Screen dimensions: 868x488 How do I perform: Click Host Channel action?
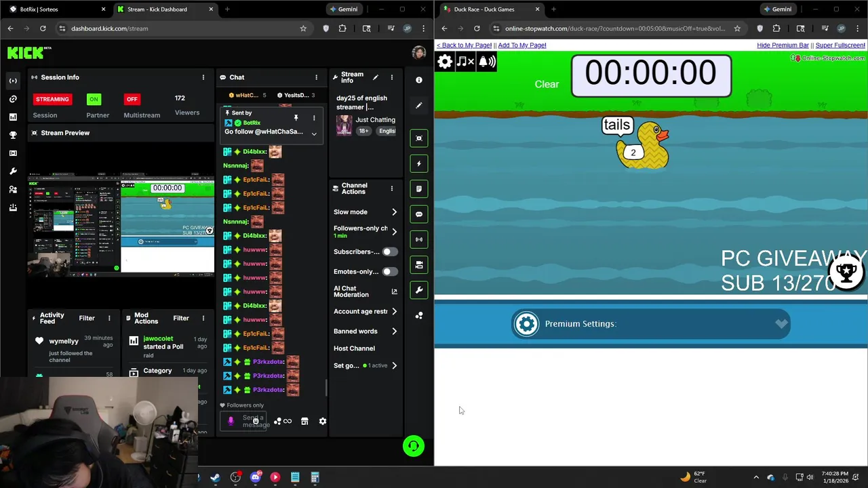point(354,348)
